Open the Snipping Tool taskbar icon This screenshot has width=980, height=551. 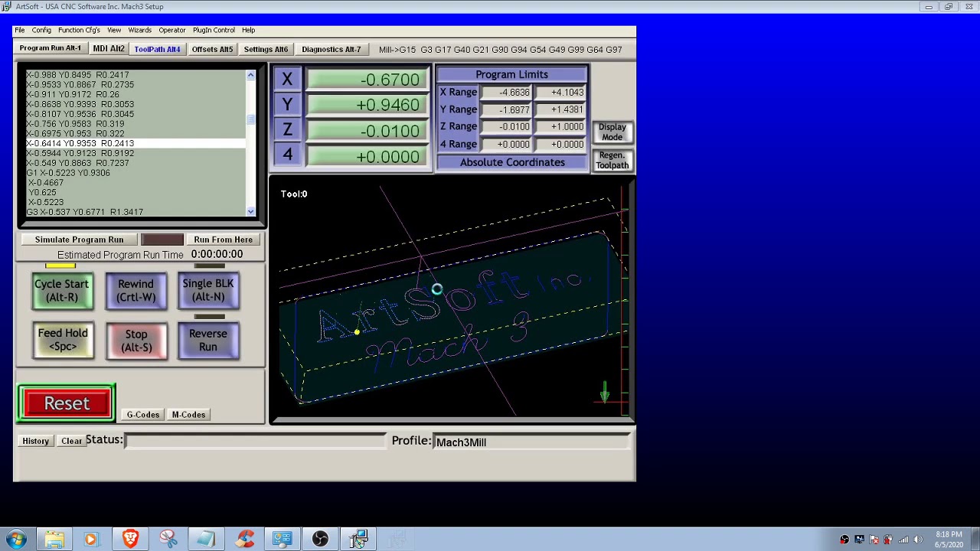[168, 540]
